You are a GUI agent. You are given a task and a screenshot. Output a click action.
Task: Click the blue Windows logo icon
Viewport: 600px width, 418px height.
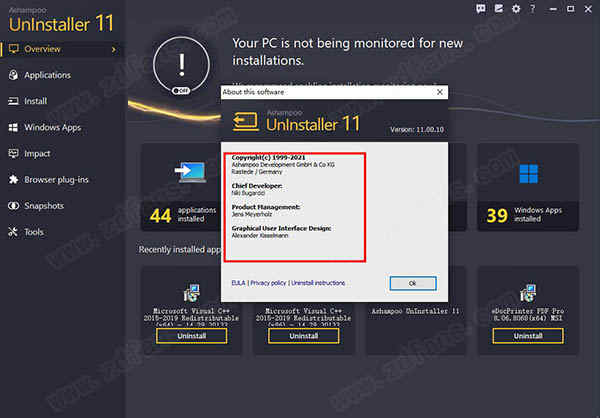click(x=528, y=174)
